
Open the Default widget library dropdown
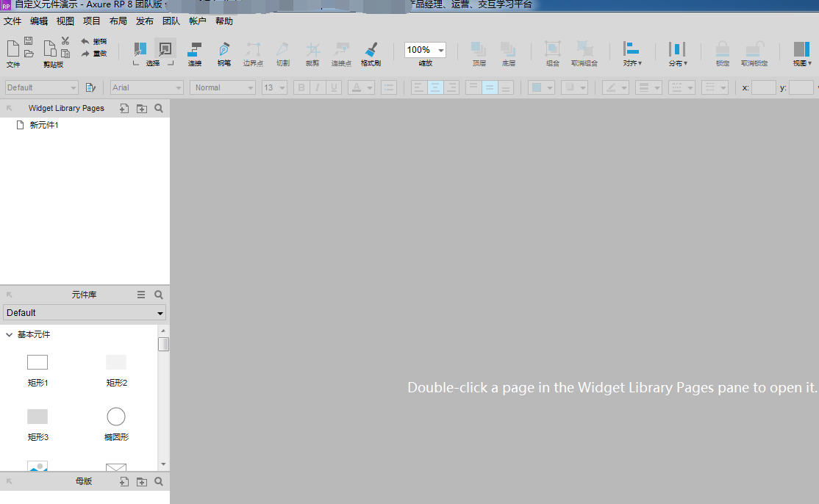(x=85, y=313)
